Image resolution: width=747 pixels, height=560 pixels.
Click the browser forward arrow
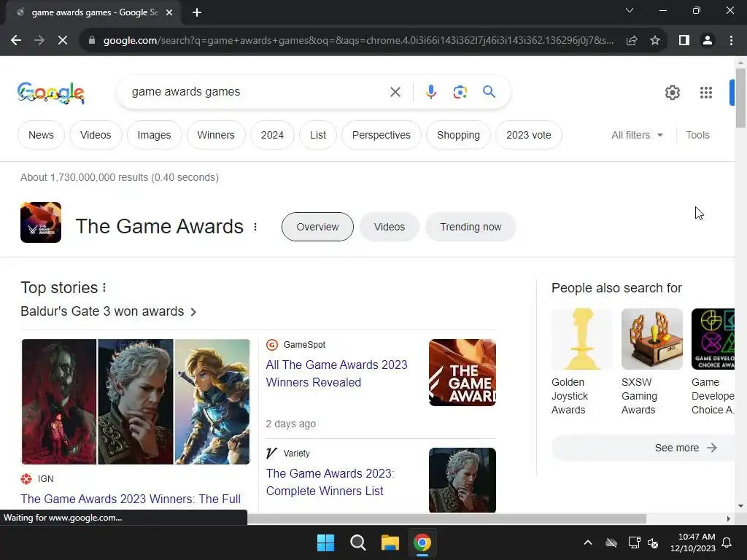pos(39,41)
